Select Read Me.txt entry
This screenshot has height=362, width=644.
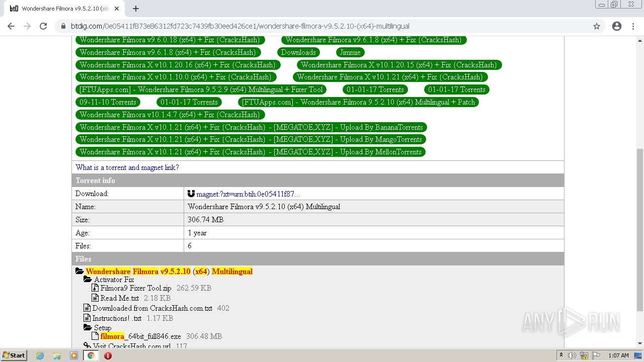120,298
